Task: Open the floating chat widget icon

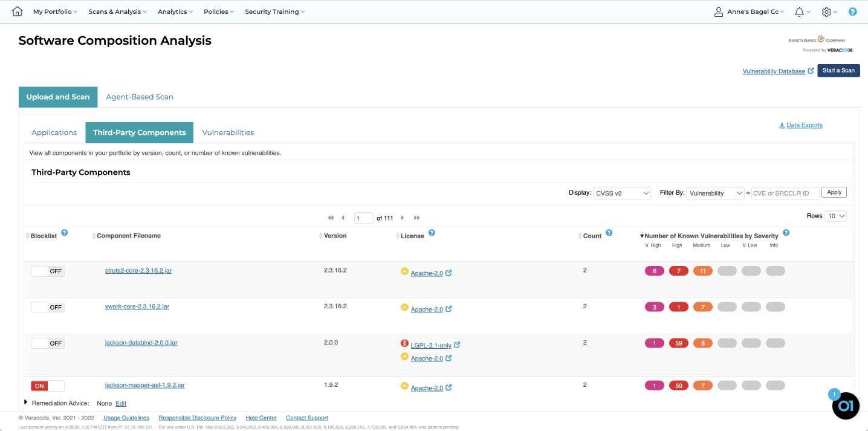Action: tap(846, 406)
